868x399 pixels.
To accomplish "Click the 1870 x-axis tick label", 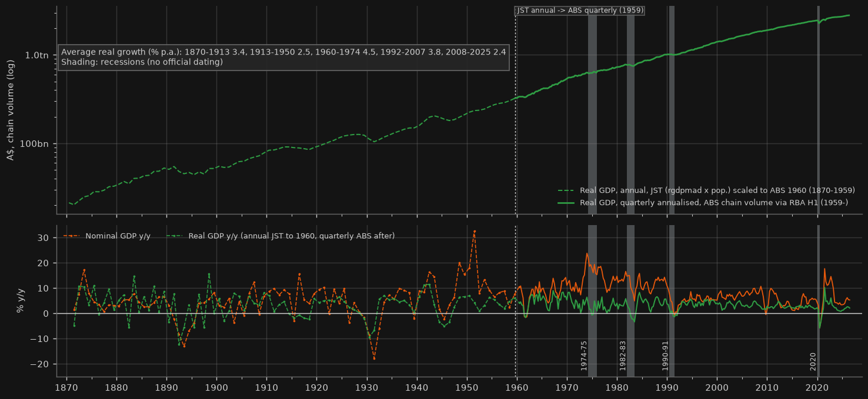I will [66, 388].
